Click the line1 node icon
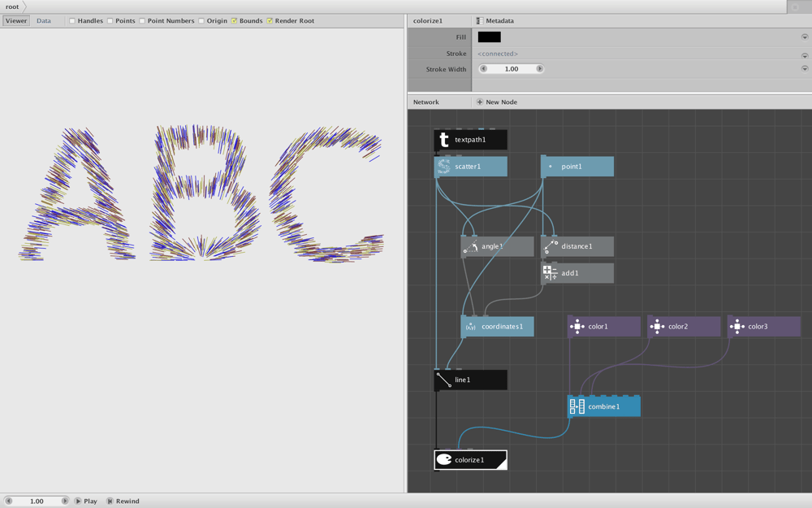This screenshot has height=508, width=812. click(x=444, y=380)
